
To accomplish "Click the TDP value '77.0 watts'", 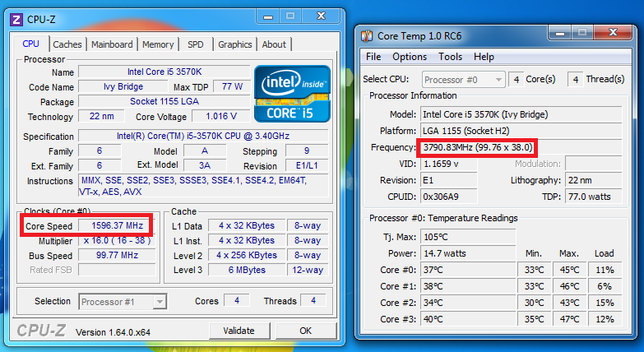I will click(594, 197).
